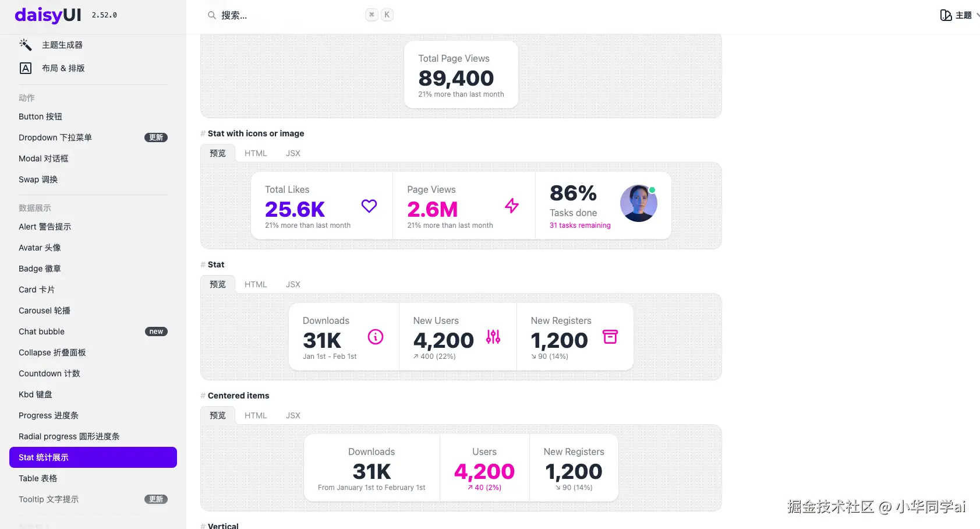Viewport: 980px width, 529px height.
Task: Click the archive box icon beside New Registers
Action: tap(610, 337)
